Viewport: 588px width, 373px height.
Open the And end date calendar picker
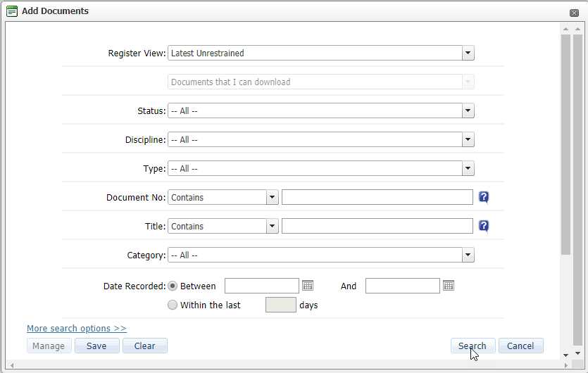pos(449,286)
